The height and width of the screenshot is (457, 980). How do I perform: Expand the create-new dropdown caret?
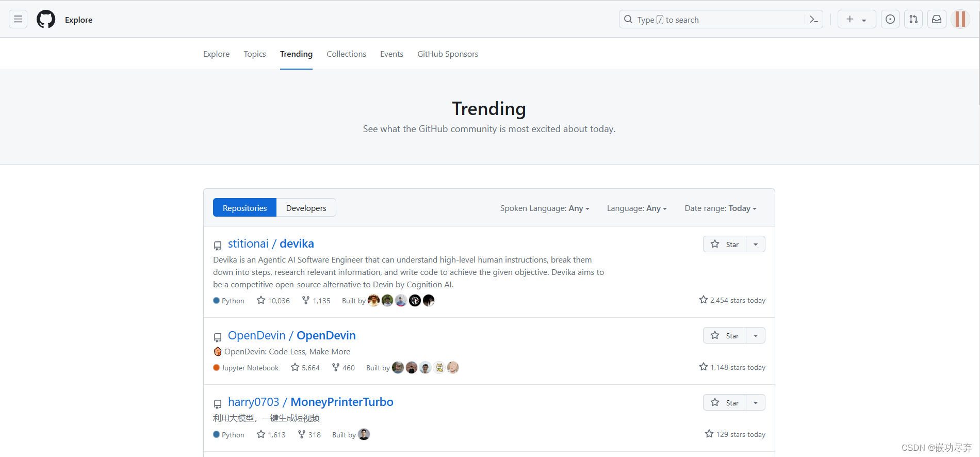(864, 20)
